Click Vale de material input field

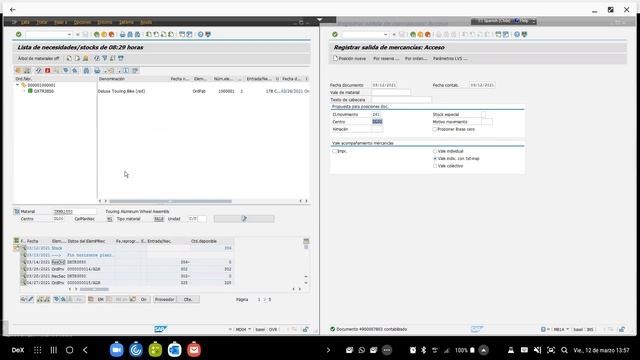click(391, 92)
